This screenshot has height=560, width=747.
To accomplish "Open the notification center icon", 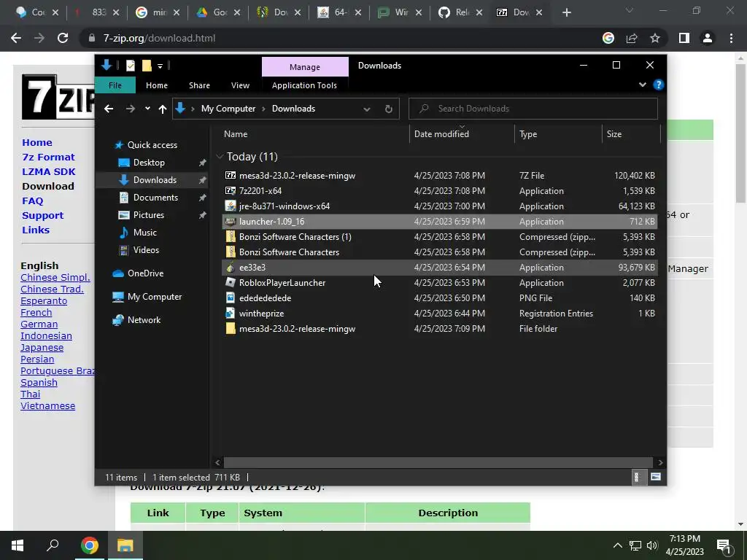I will coord(724,546).
